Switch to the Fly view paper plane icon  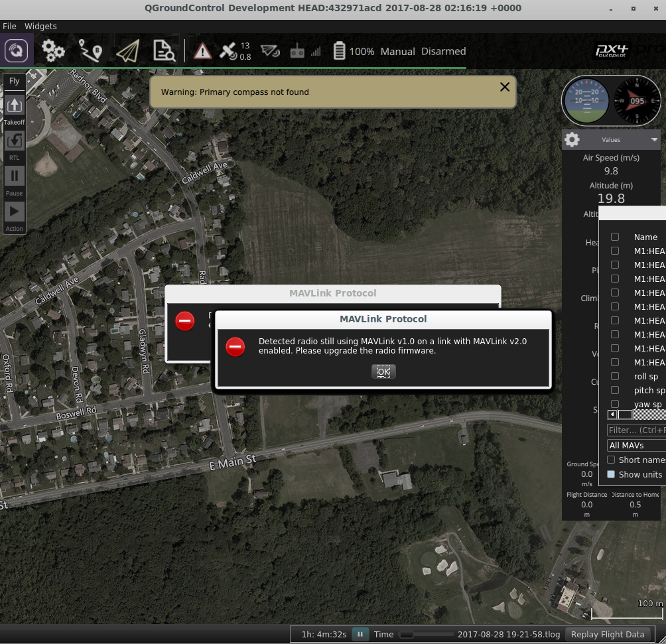click(x=127, y=51)
